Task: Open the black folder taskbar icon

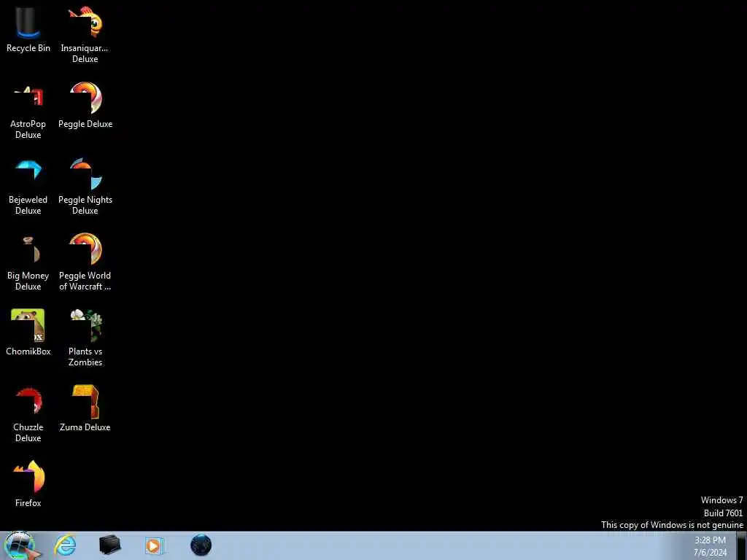Action: pyautogui.click(x=109, y=545)
